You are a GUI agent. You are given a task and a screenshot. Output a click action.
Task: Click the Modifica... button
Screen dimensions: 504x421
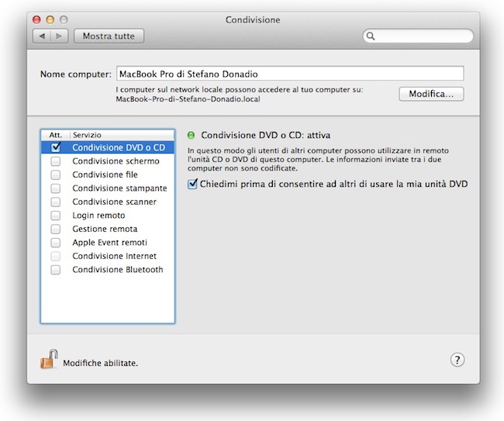click(x=431, y=94)
